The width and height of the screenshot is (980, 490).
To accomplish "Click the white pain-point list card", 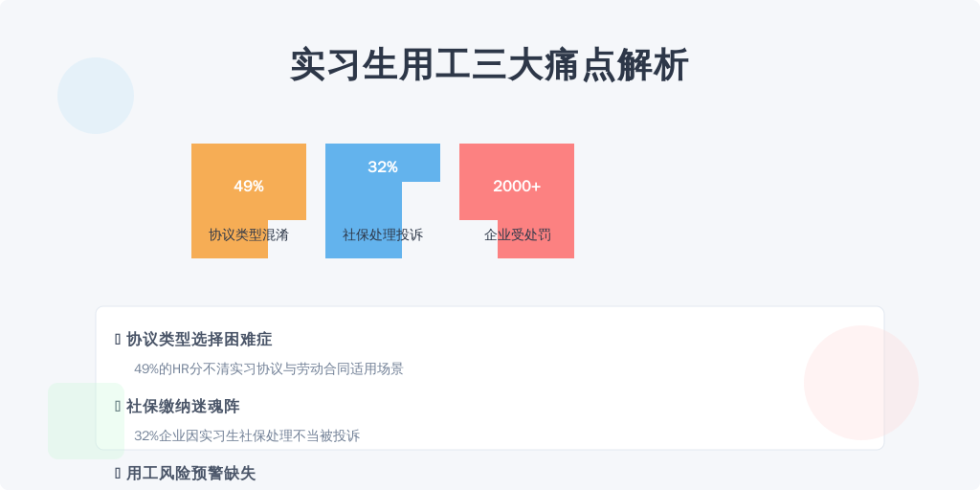I will pyautogui.click(x=490, y=377).
